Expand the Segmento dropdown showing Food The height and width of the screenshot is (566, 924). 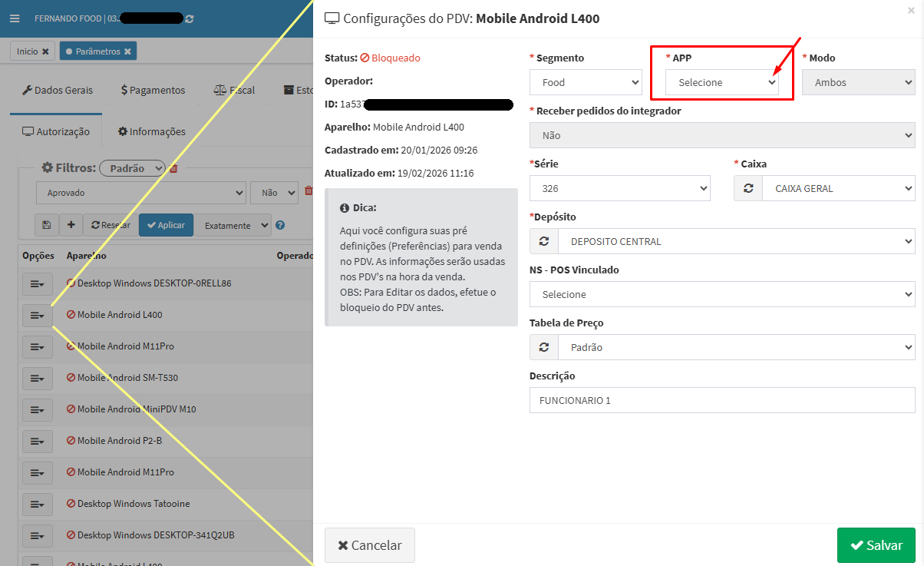point(586,82)
